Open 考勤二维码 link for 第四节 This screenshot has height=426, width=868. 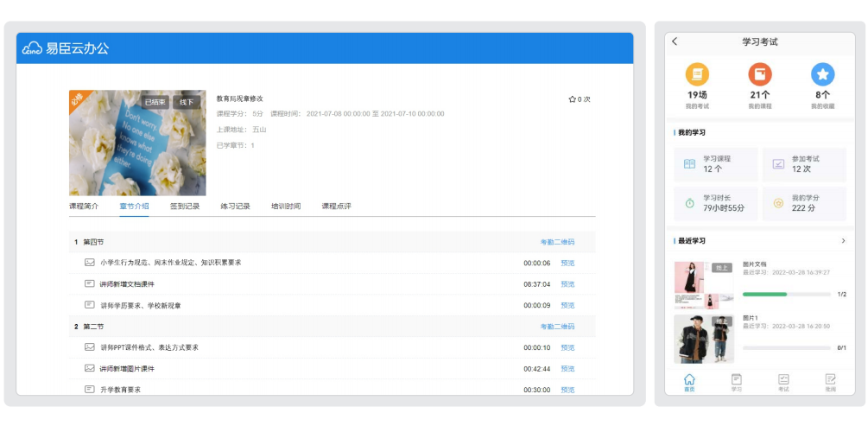[557, 242]
